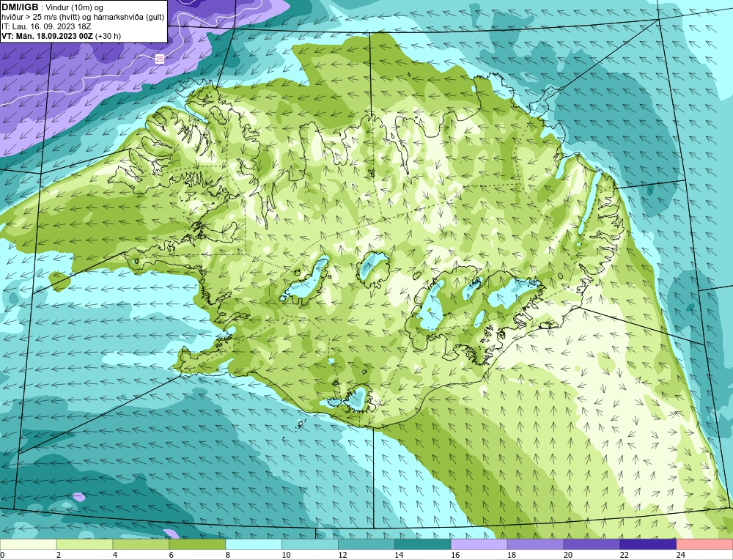Click the '22' label on the colour scale

[x=624, y=555]
